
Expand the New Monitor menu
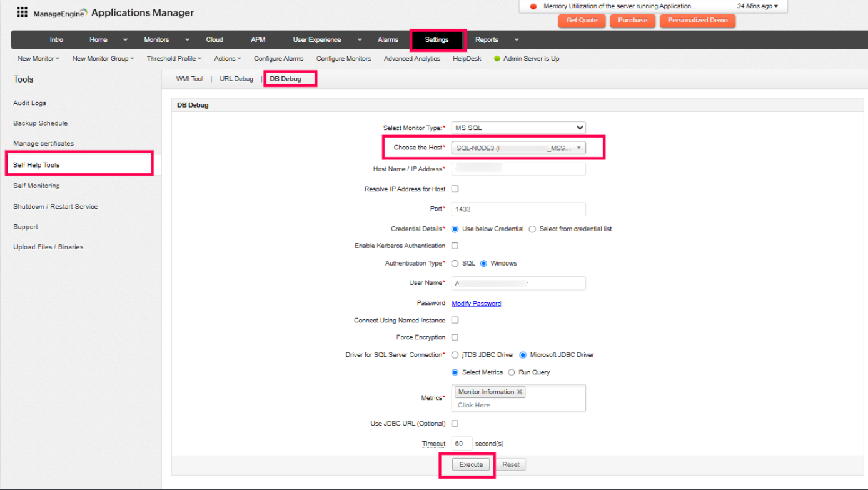[x=38, y=59]
